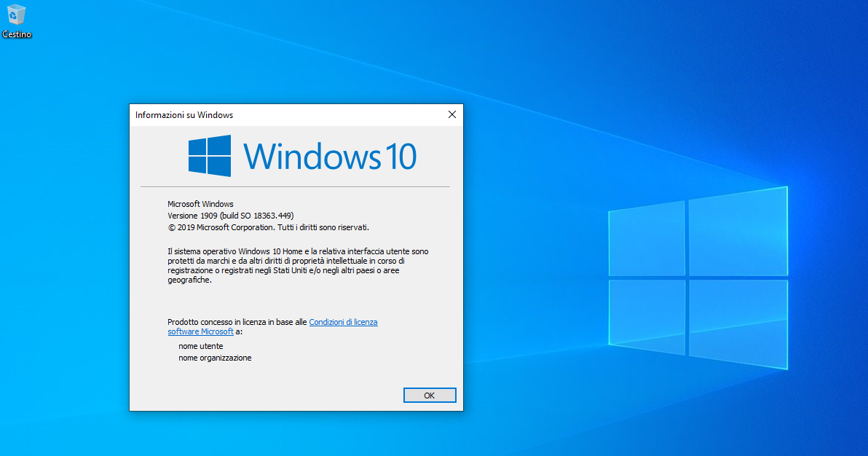Click the Microsoft Windows text line

pos(200,204)
